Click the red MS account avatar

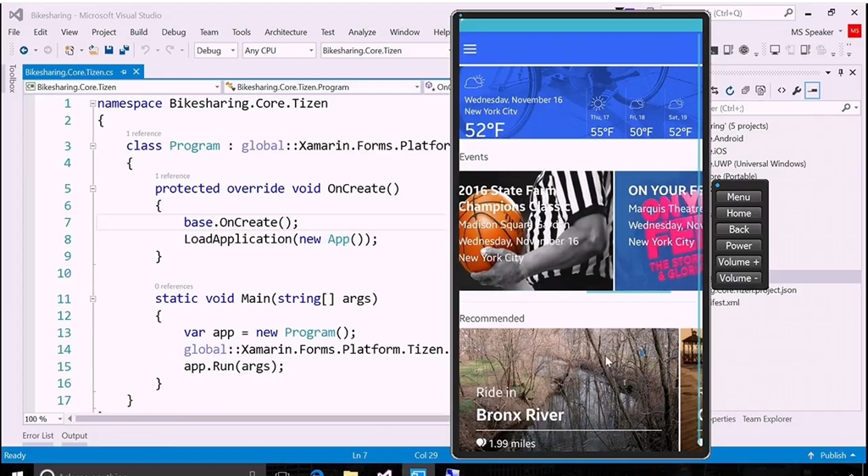(854, 32)
